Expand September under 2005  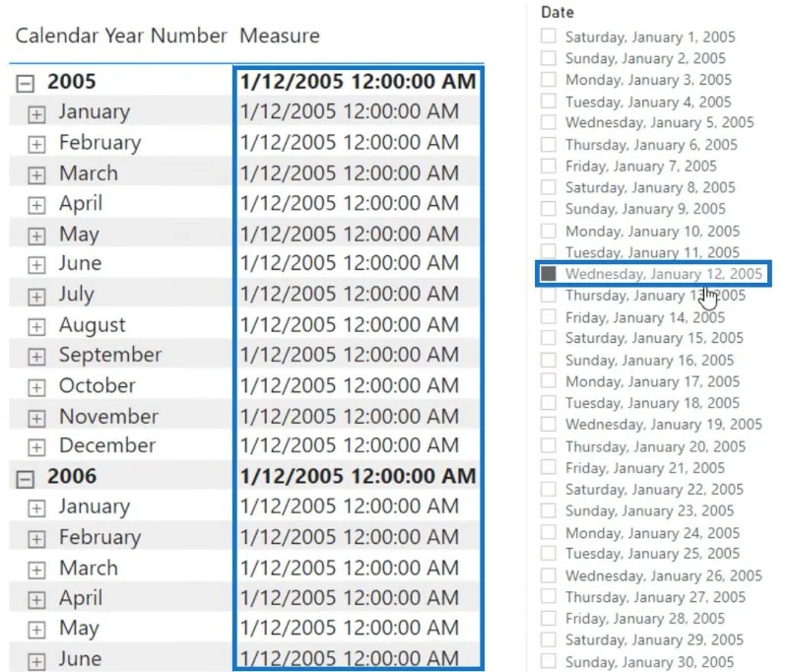tap(36, 357)
